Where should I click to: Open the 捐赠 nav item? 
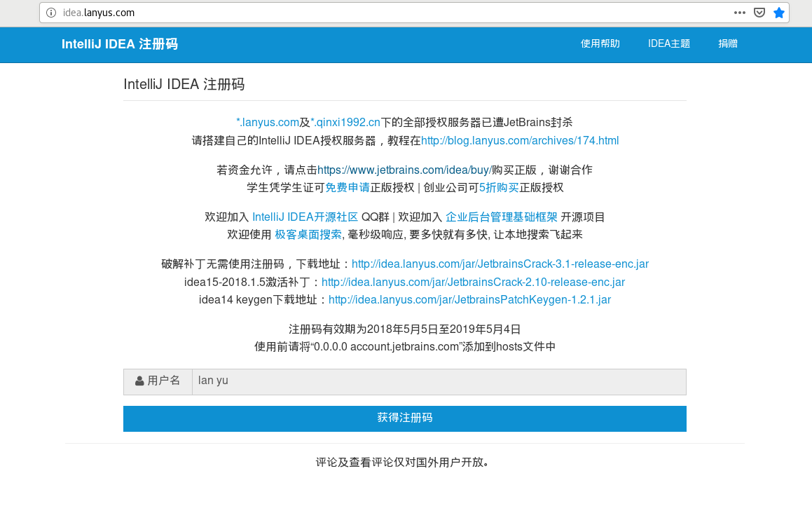728,43
